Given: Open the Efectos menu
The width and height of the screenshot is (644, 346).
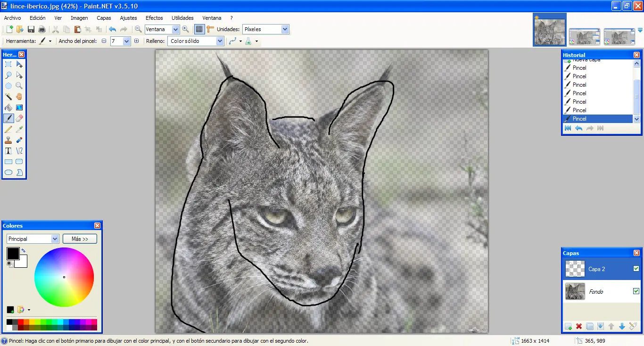Looking at the screenshot, I should pos(154,18).
